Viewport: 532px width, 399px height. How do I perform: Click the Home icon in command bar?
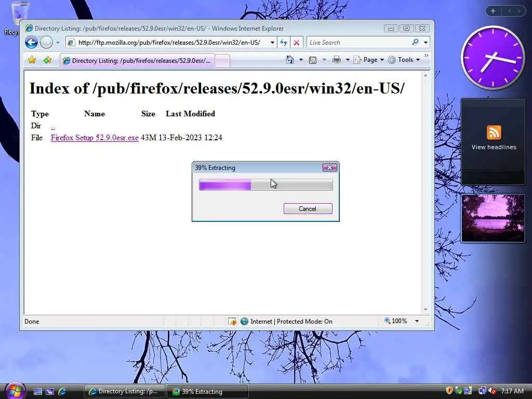pos(290,60)
